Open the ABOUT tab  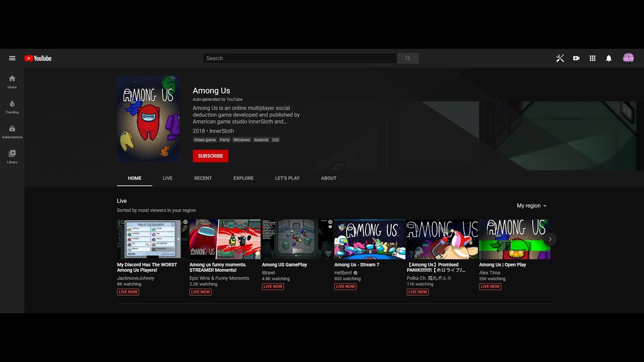[329, 178]
